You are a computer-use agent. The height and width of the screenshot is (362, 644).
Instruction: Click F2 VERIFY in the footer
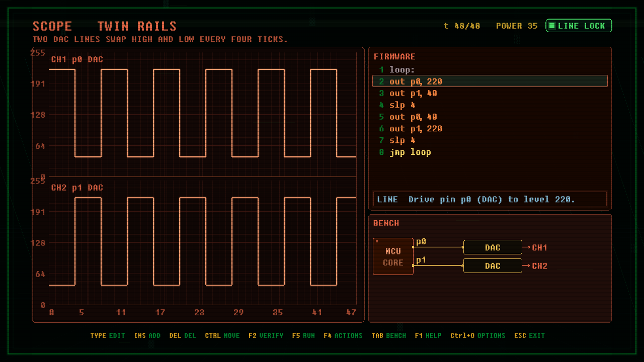[266, 335]
